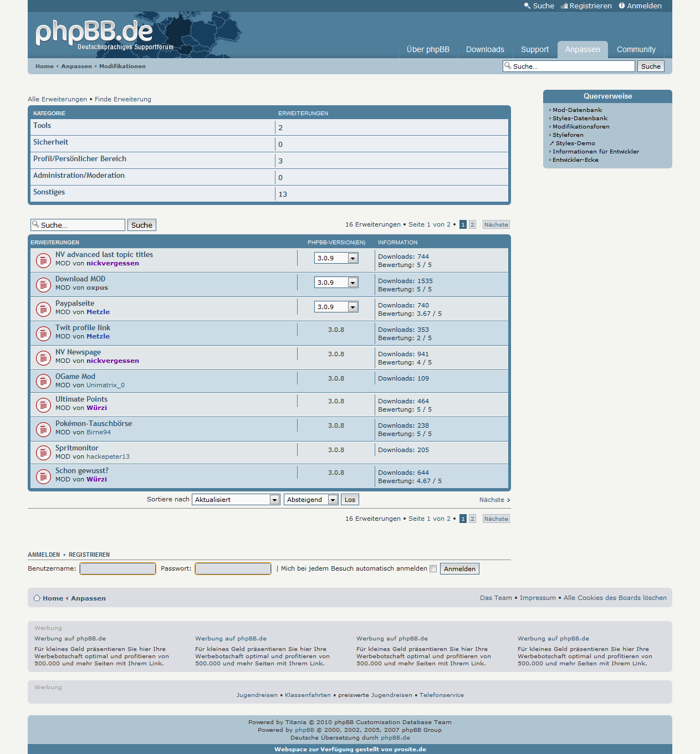Open the Mod-Datenbank link
This screenshot has width=700, height=754.
point(577,110)
